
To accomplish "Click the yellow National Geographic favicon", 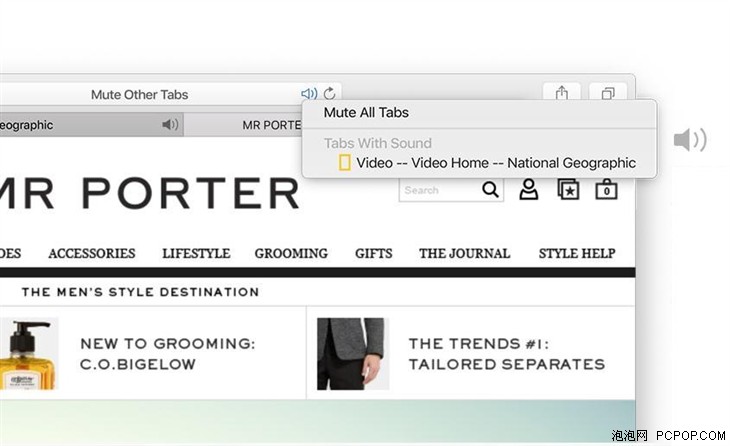I will (x=345, y=162).
